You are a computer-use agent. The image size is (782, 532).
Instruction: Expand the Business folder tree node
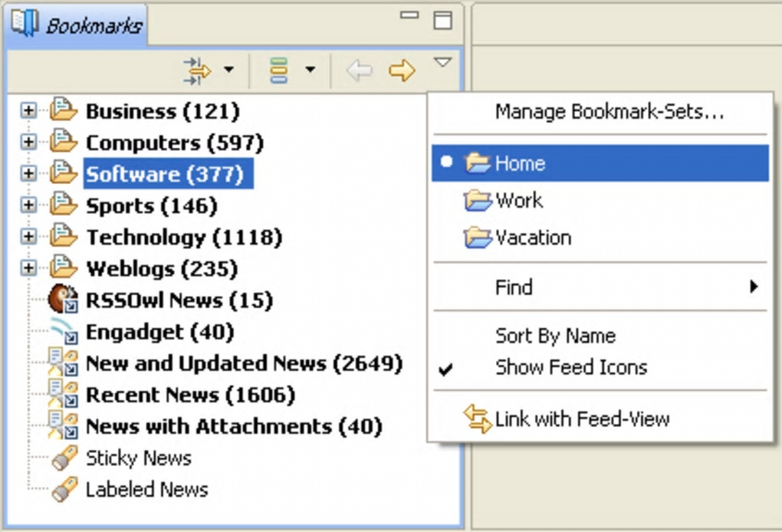[x=28, y=110]
